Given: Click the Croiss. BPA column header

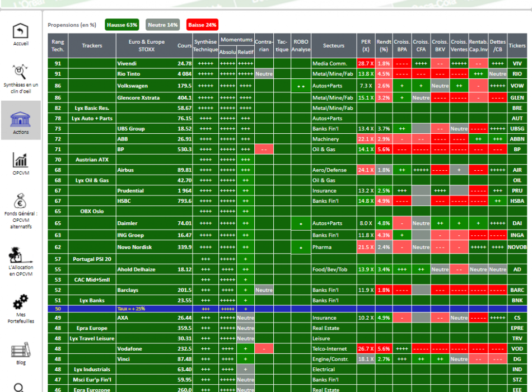Looking at the screenshot, I should point(402,45).
